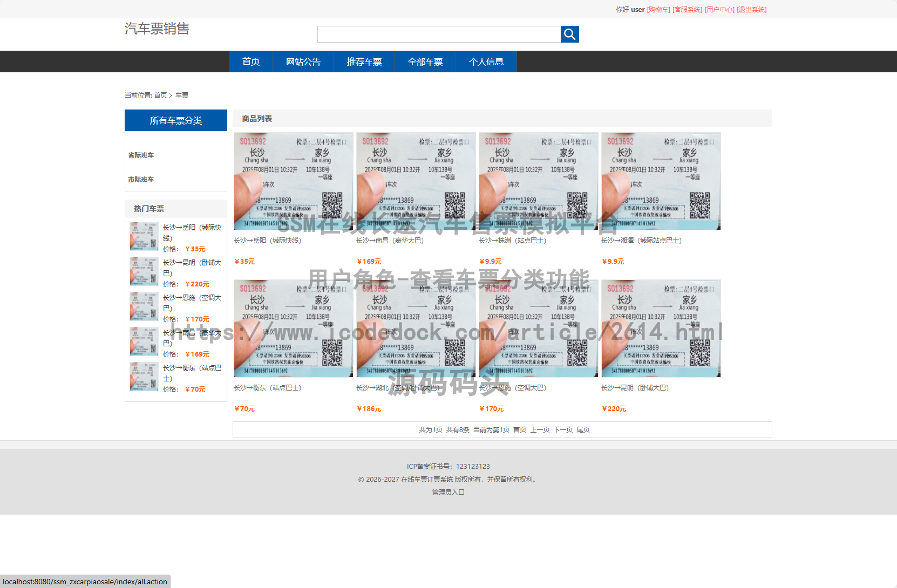897x588 pixels.
Task: Open the 用户中心 header link
Action: coord(719,10)
